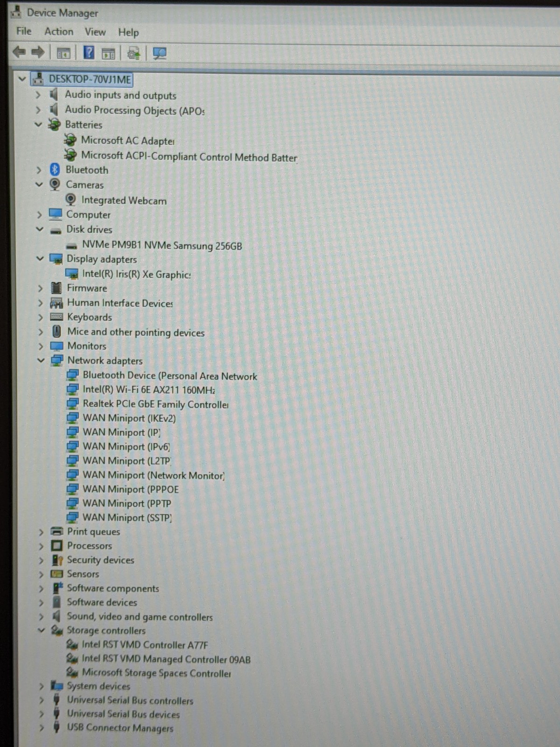Click the USB Connector Managers icon
The image size is (560, 747).
click(x=56, y=727)
